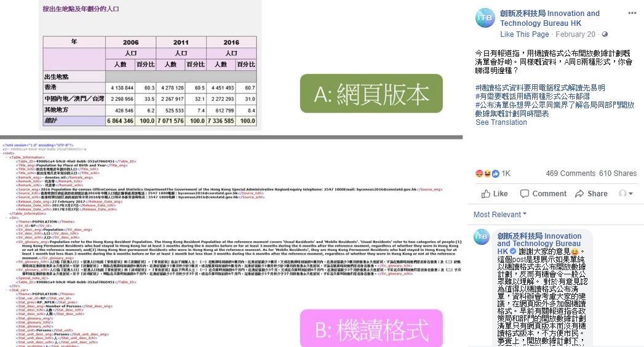Click the green A: 網頁版本 label
Image resolution: width=644 pixels, height=347 pixels.
372,94
